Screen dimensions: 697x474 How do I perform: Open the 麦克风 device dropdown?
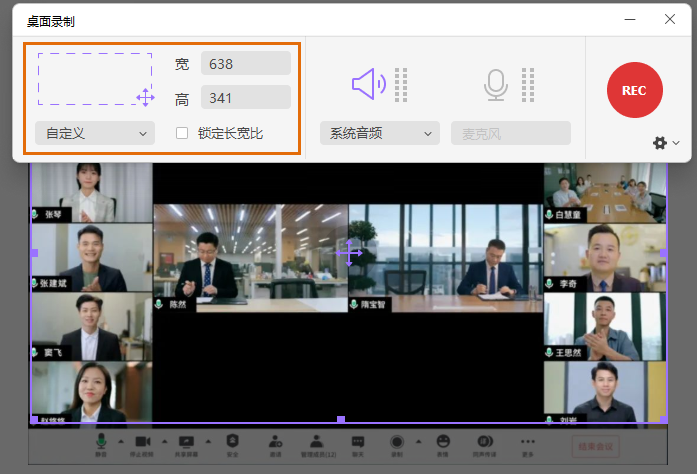coord(510,133)
